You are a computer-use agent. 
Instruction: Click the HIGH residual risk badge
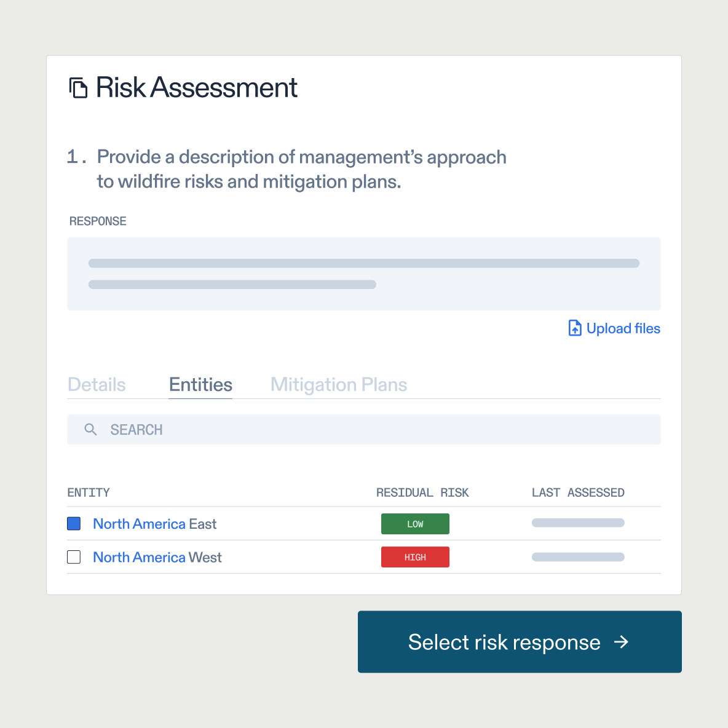pos(415,556)
